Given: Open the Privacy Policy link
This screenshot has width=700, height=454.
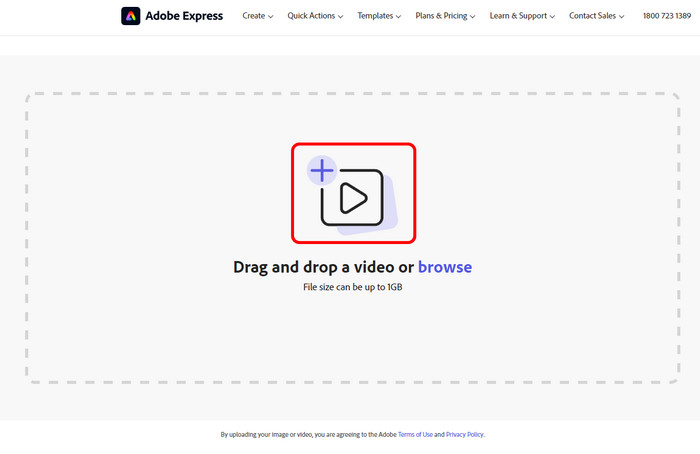Looking at the screenshot, I should (x=465, y=434).
